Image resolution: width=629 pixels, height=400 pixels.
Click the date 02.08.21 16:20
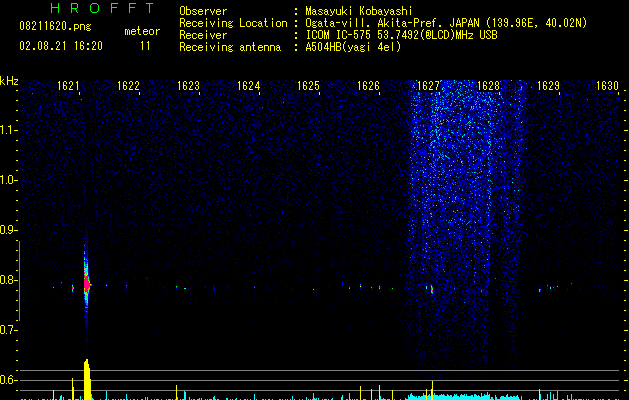[61, 46]
